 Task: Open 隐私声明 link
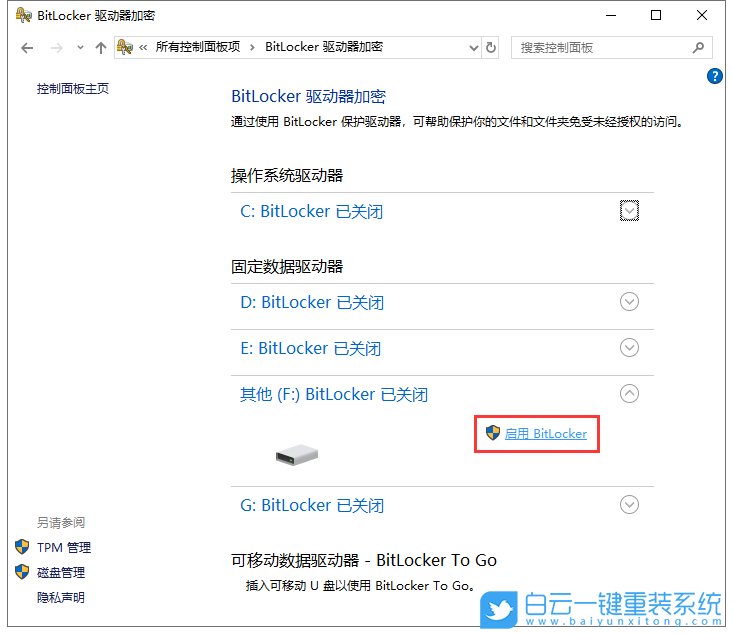coord(61,598)
